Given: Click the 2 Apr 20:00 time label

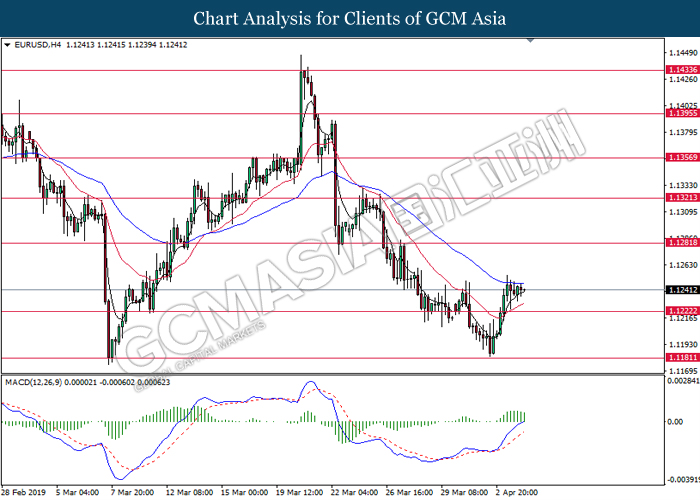Looking at the screenshot, I should [517, 492].
